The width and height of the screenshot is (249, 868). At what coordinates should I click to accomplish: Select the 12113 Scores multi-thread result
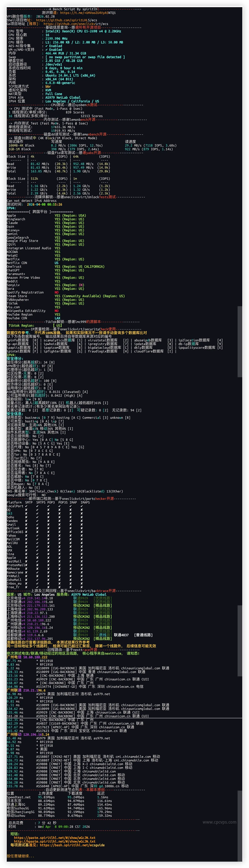(x=91, y=116)
